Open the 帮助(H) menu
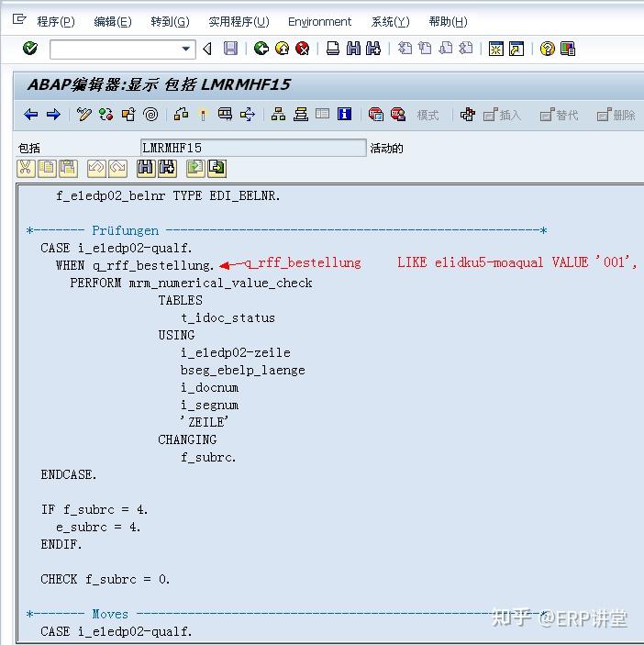This screenshot has width=644, height=645. click(448, 21)
